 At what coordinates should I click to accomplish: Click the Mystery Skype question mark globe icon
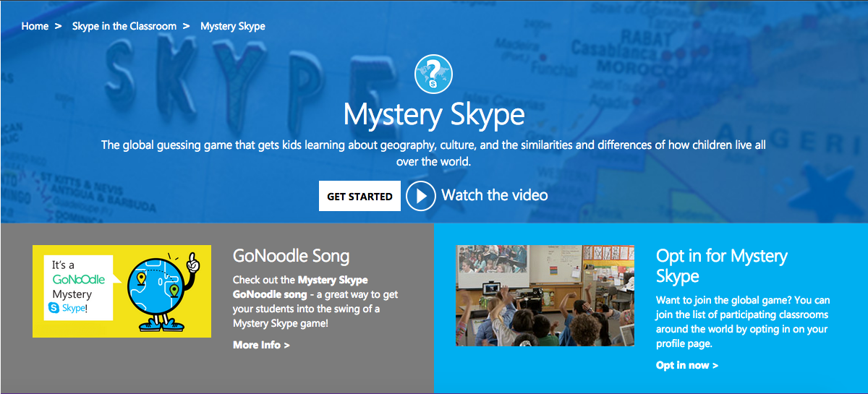pos(433,75)
